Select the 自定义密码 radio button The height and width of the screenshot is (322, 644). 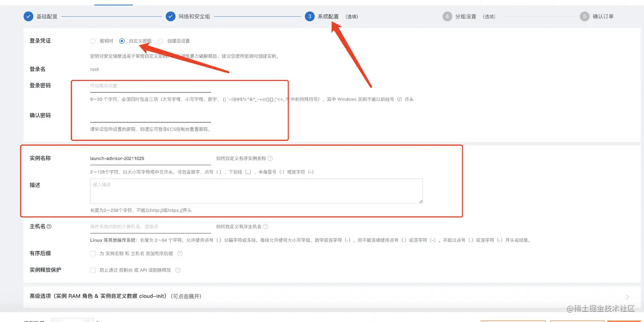122,41
